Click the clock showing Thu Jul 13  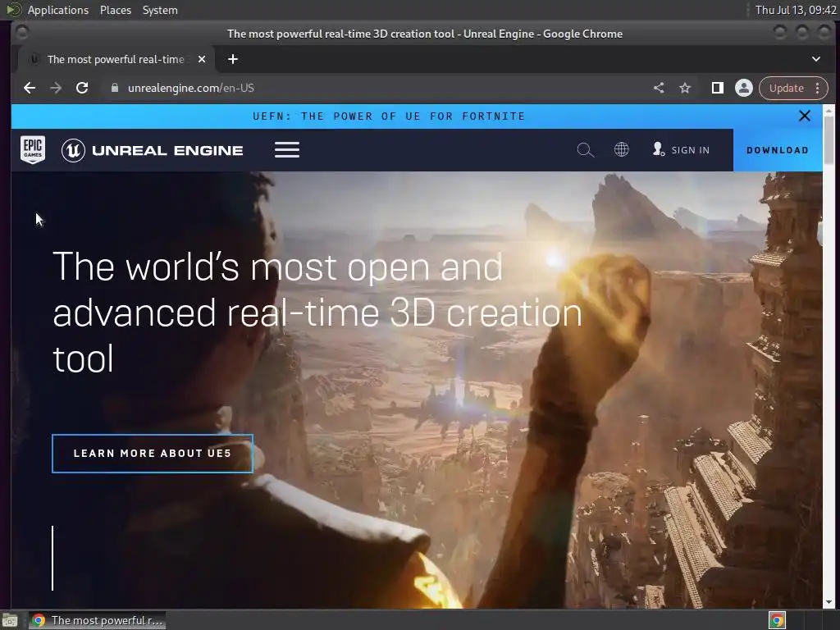(x=796, y=10)
